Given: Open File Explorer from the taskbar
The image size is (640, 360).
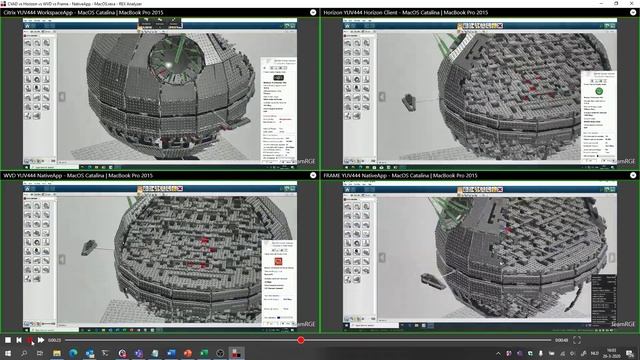Looking at the screenshot, I should pyautogui.click(x=57, y=353).
